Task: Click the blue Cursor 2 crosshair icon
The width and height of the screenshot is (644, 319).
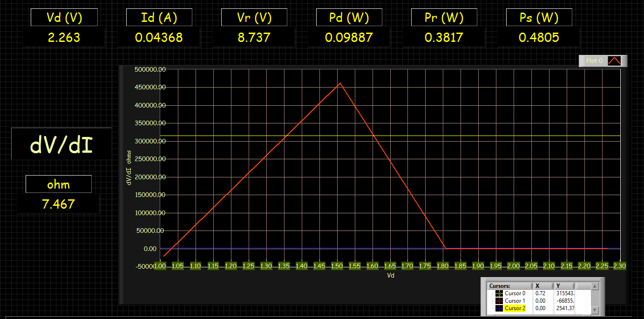Action: (x=499, y=308)
